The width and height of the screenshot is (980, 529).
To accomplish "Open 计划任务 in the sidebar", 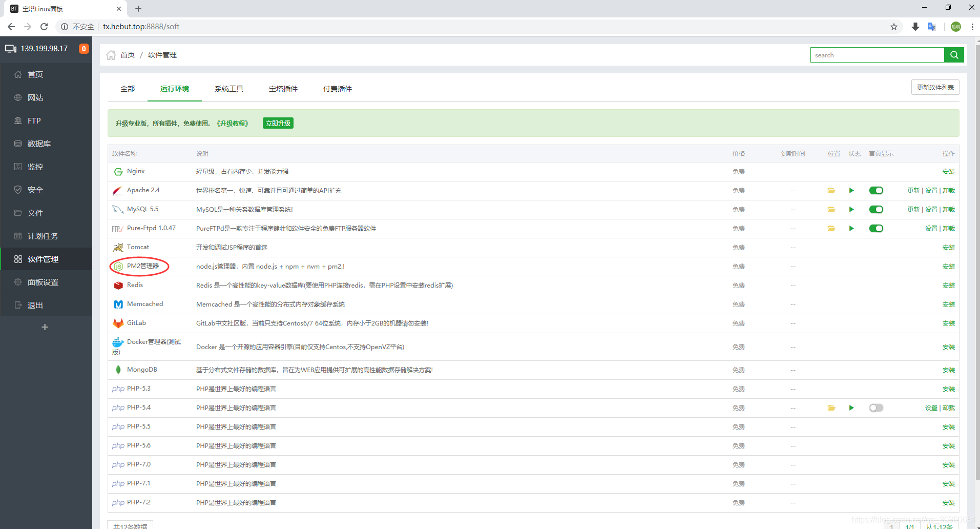I will 46,236.
